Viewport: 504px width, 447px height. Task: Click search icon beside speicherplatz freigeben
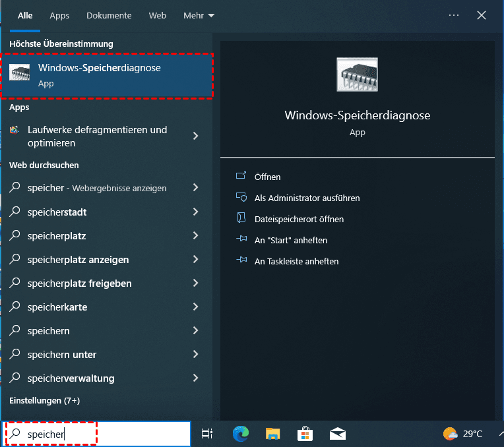click(15, 283)
